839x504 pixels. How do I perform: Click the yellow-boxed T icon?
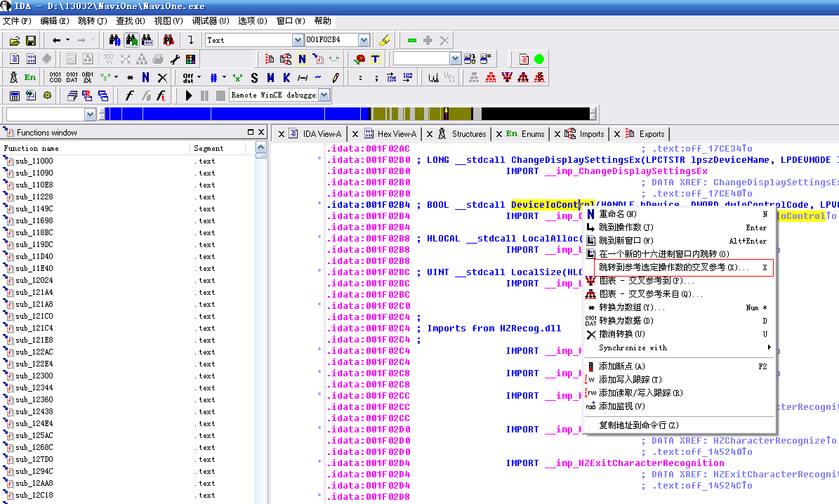[375, 59]
